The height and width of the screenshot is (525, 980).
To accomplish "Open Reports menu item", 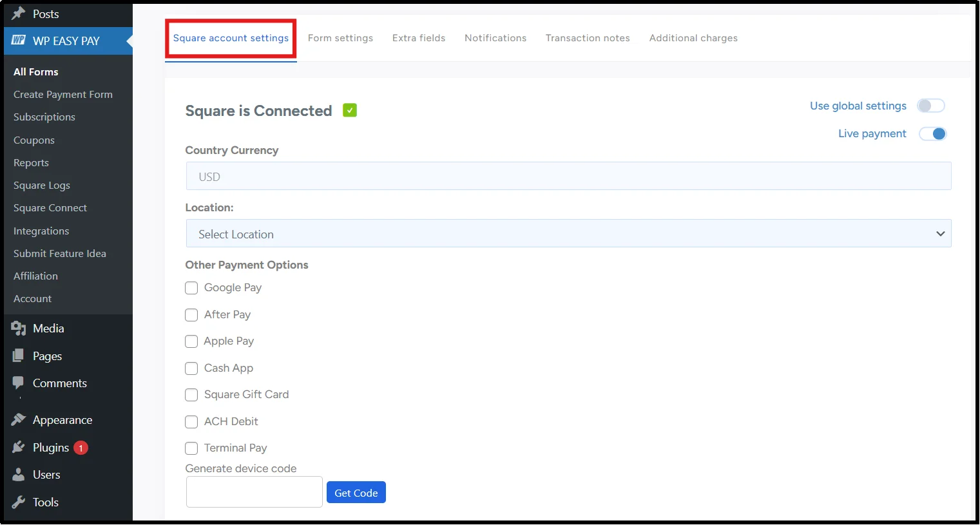I will coord(31,162).
